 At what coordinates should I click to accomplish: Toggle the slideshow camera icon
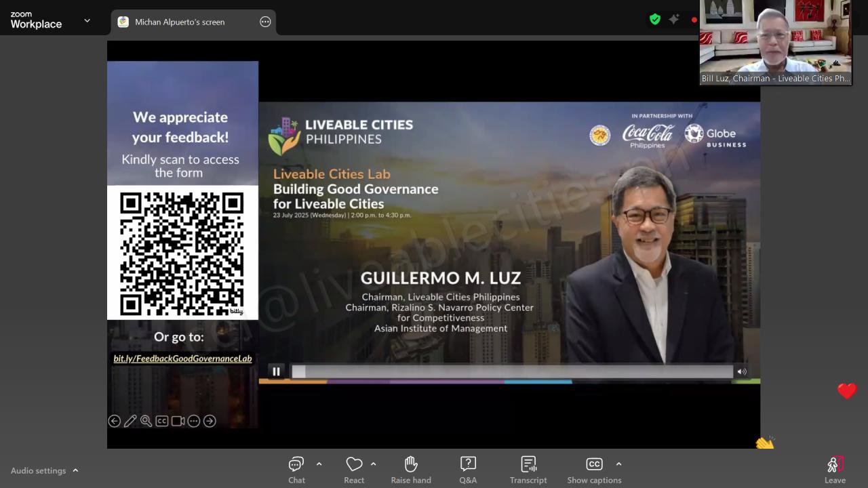coord(178,421)
